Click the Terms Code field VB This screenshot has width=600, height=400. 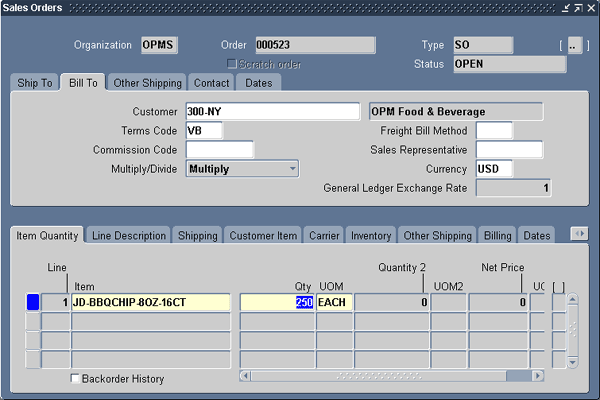tap(204, 131)
